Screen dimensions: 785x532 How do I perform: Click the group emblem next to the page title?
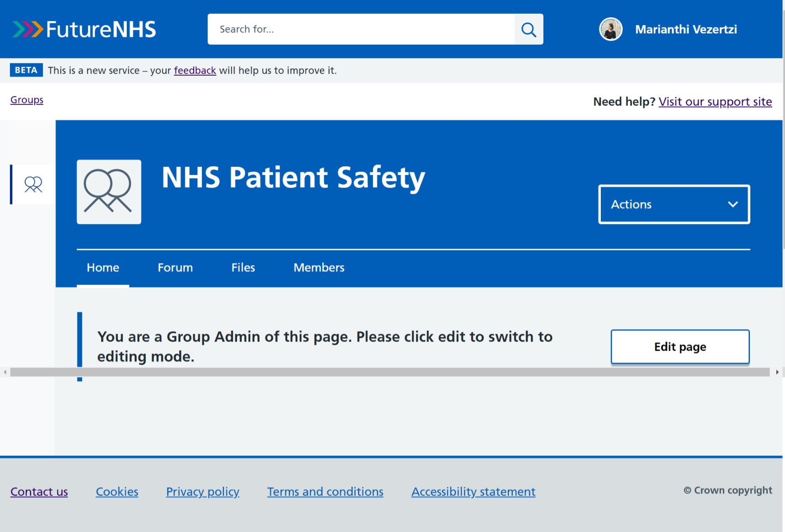coord(108,192)
